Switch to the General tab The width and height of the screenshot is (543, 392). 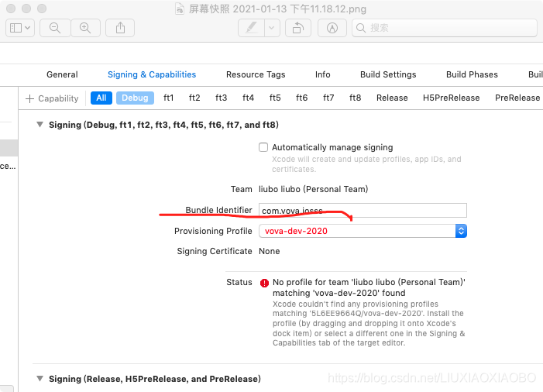point(62,74)
